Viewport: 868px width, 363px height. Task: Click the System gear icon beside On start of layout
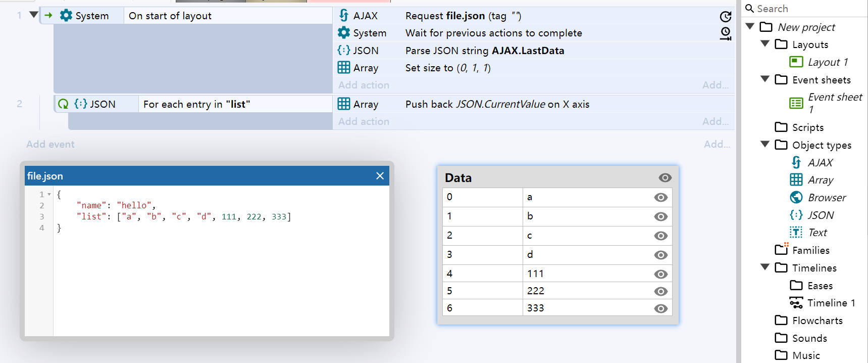click(x=66, y=15)
